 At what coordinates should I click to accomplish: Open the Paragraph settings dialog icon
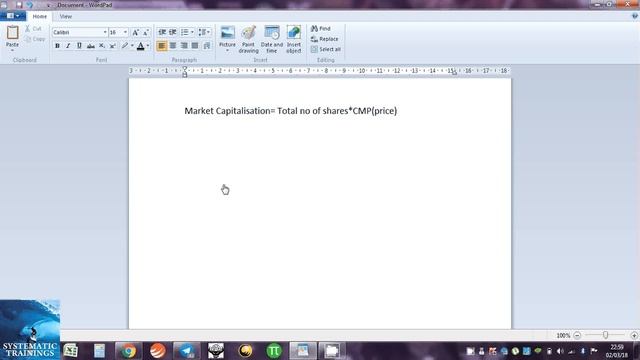click(207, 46)
